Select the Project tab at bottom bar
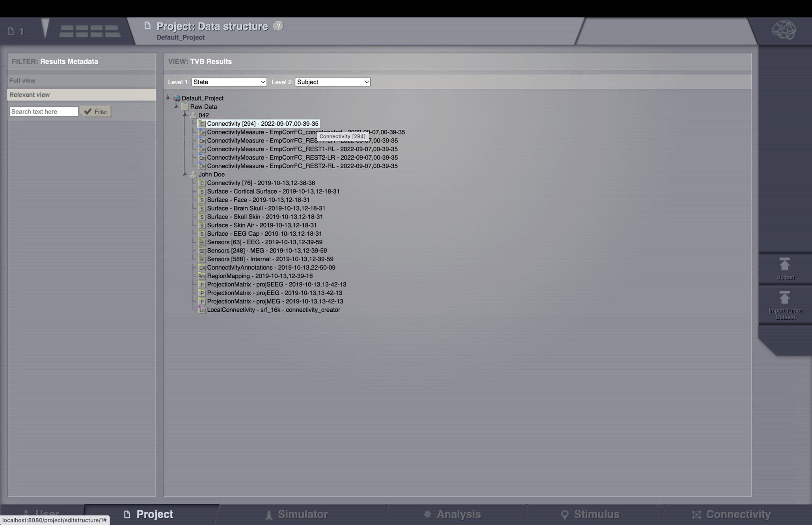The width and height of the screenshot is (812, 525). point(155,514)
